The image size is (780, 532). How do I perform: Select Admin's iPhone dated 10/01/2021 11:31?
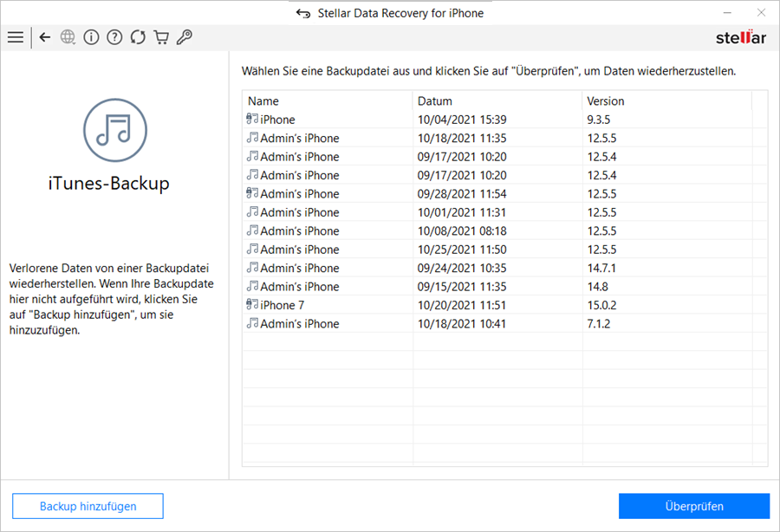pos(300,212)
